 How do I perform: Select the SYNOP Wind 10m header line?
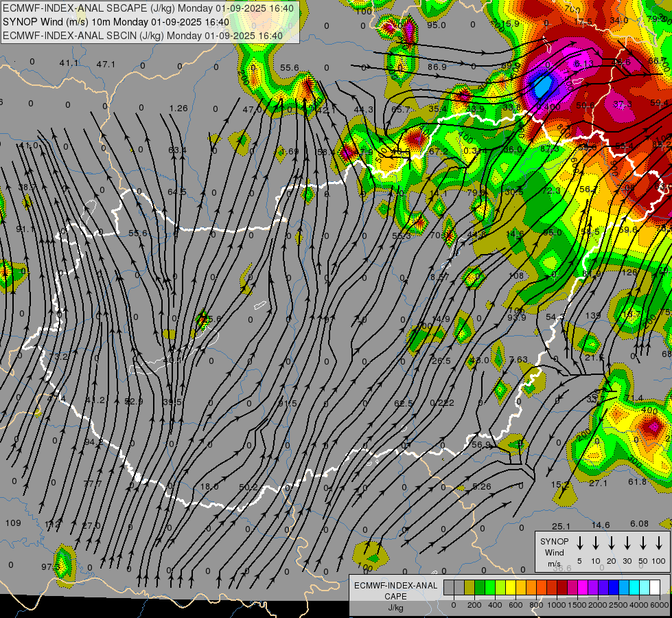(x=116, y=22)
